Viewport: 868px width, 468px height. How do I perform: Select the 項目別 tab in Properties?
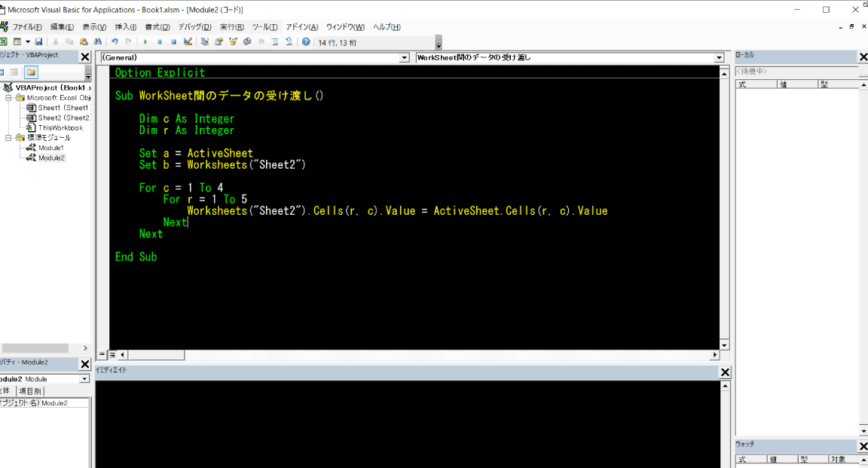(30, 391)
